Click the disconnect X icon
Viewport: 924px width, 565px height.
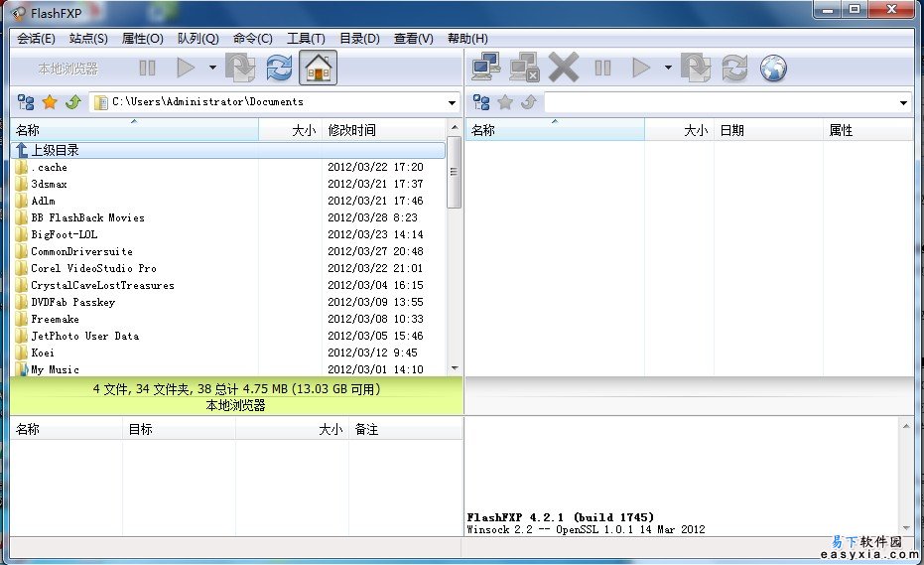pos(564,68)
